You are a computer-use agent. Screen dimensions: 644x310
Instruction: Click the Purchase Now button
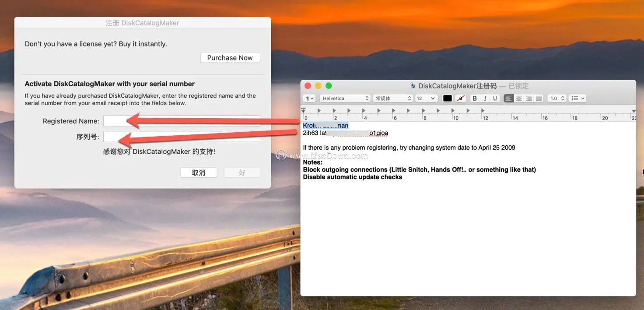[230, 58]
